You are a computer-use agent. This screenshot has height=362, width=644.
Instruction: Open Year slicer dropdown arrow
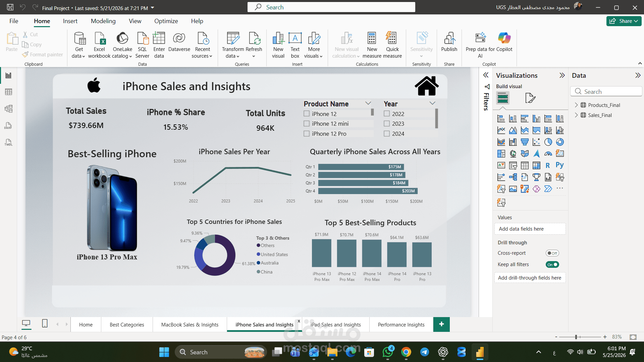[432, 103]
